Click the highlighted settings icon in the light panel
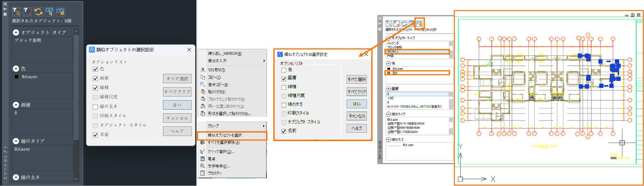 pos(419,23)
